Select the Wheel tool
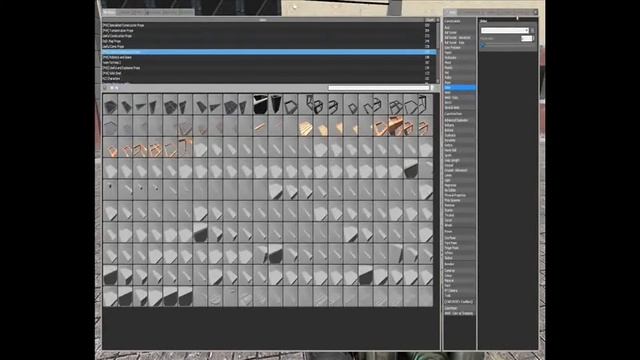 coord(460,225)
